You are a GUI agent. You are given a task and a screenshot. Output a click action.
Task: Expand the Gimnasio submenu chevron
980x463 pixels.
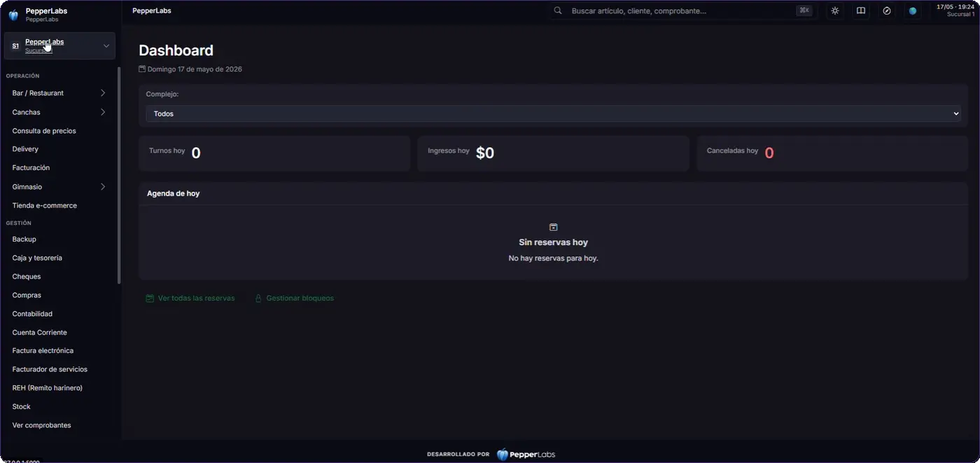(x=103, y=187)
